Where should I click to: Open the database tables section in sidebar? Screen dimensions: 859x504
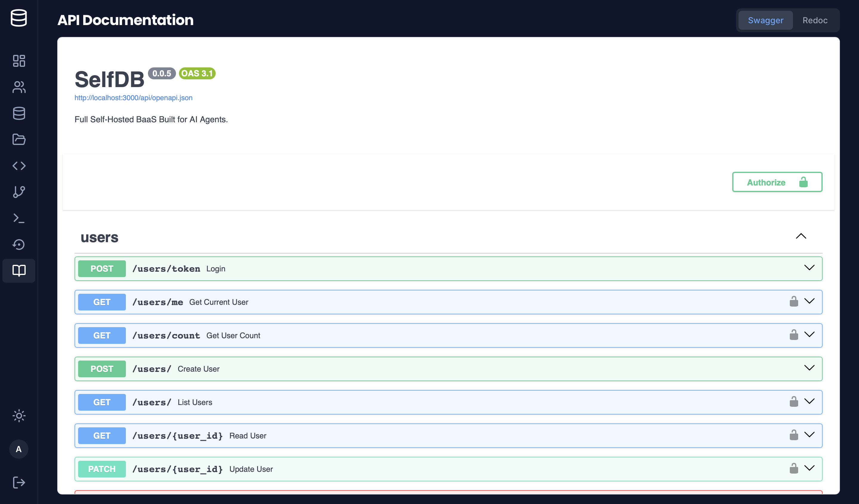[x=19, y=114]
